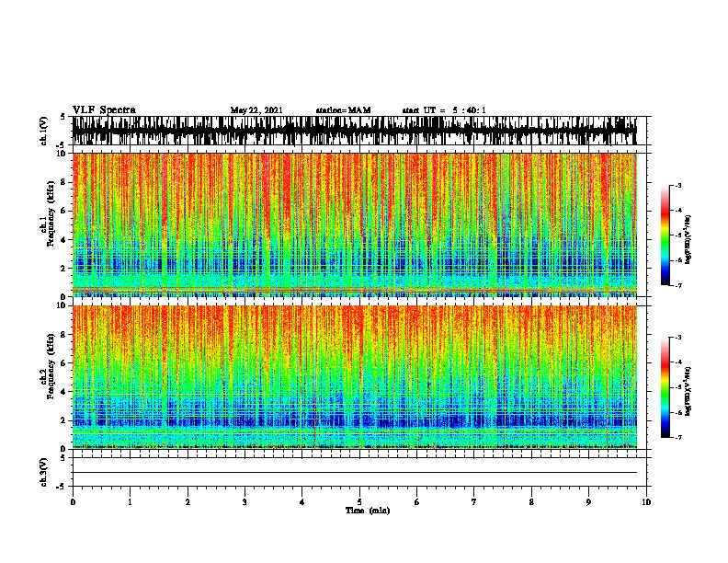Click the time axis tick label "1"

131,502
